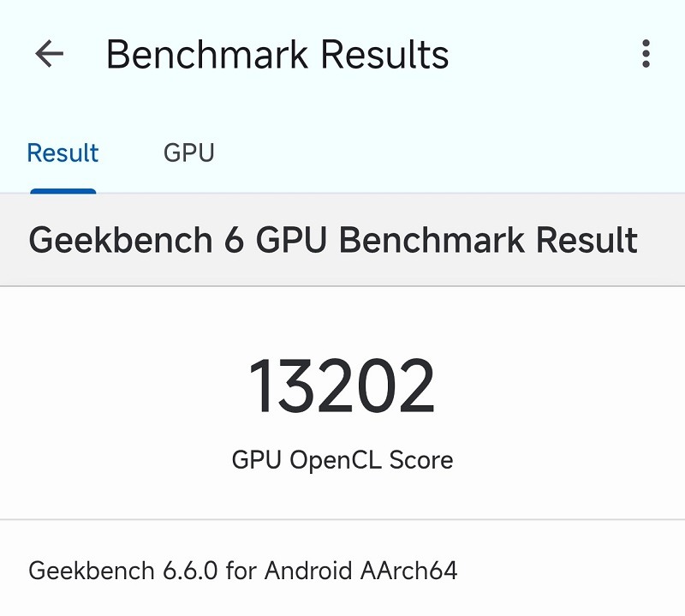Click the word Result ending the section header
This screenshot has height=616, width=685.
click(x=586, y=240)
